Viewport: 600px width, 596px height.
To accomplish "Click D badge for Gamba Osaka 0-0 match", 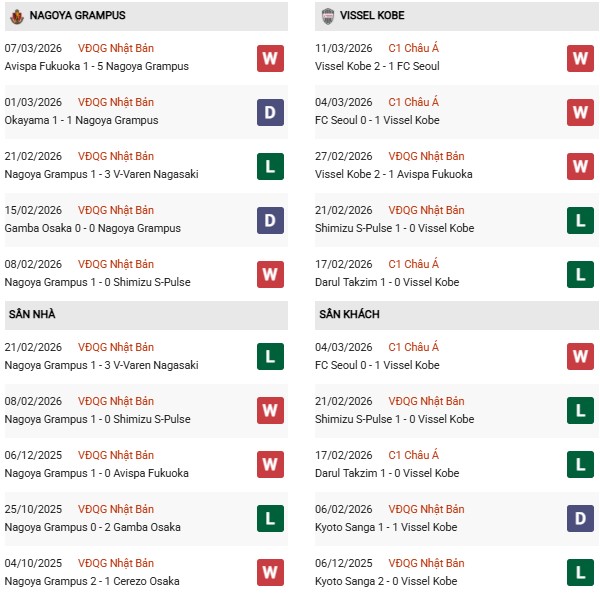I will pyautogui.click(x=269, y=220).
